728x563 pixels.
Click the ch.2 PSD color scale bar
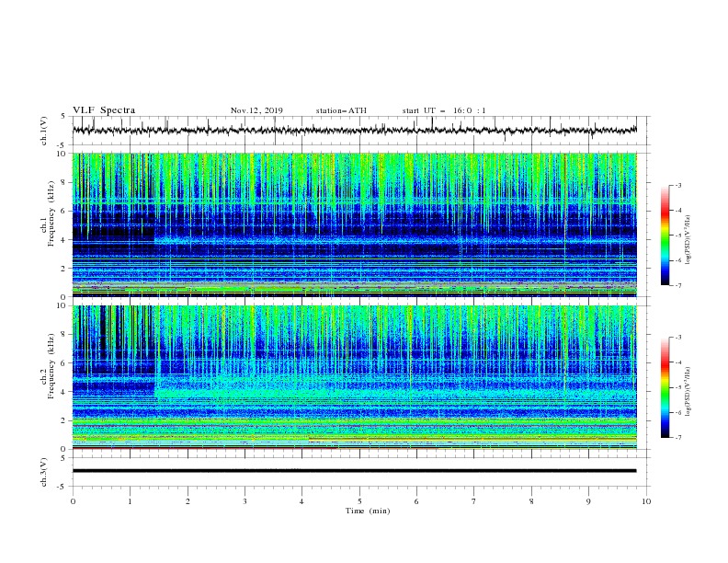pyautogui.click(x=665, y=387)
